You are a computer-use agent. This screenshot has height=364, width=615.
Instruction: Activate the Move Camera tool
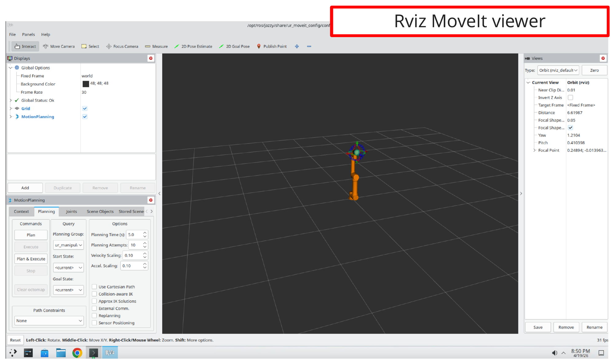(59, 46)
